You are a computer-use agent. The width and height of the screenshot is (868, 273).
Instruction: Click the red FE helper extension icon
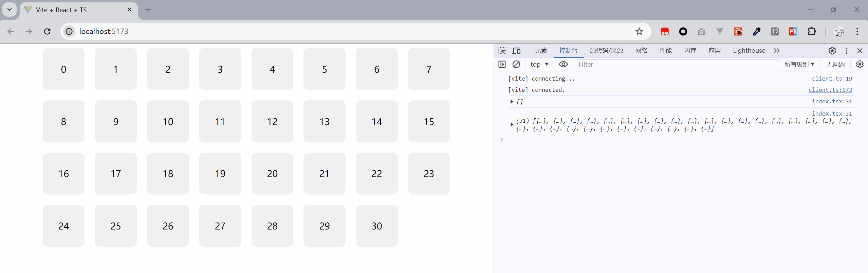793,32
